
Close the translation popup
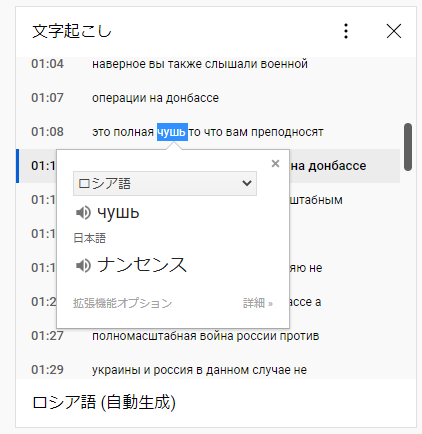(275, 163)
